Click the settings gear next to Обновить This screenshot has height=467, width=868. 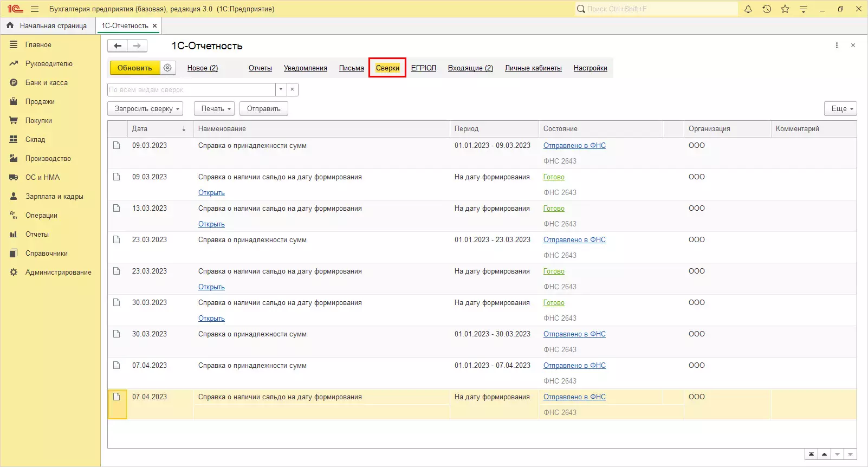167,68
